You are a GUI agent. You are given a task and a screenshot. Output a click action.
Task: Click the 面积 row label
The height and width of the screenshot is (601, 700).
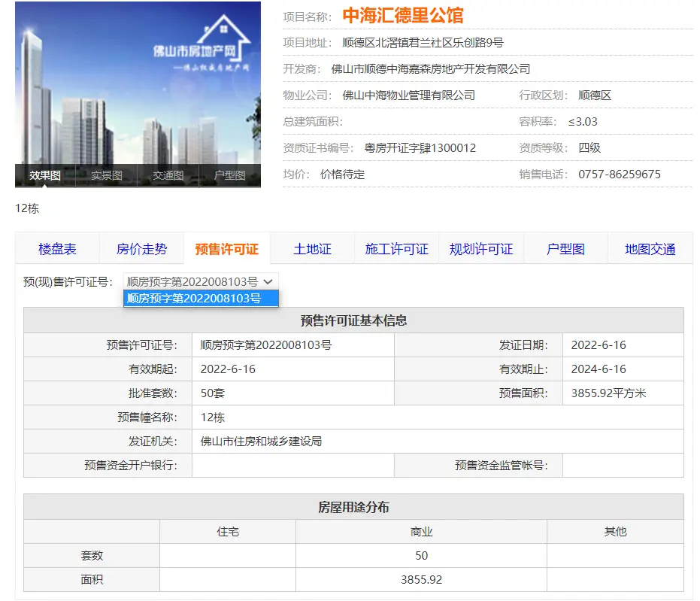tap(92, 580)
